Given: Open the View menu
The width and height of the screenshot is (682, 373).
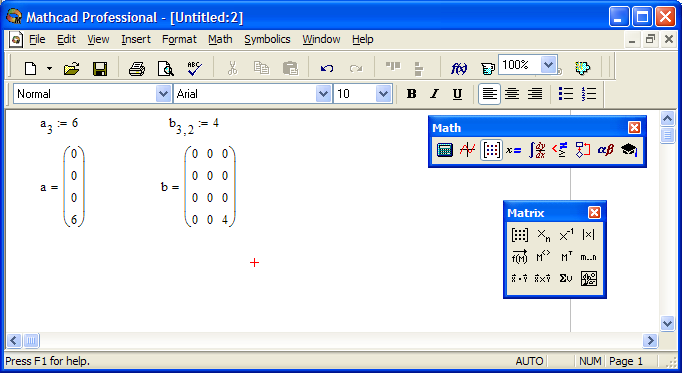Looking at the screenshot, I should coord(98,40).
